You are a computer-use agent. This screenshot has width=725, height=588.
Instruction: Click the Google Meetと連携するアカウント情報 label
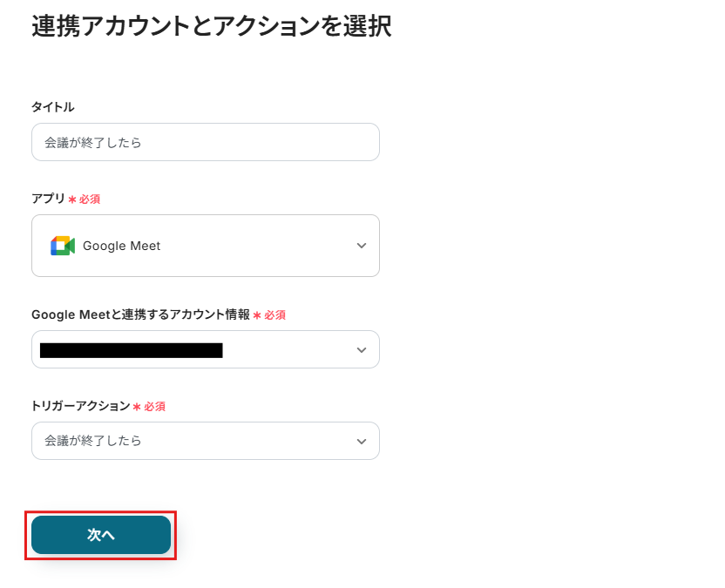(x=140, y=314)
